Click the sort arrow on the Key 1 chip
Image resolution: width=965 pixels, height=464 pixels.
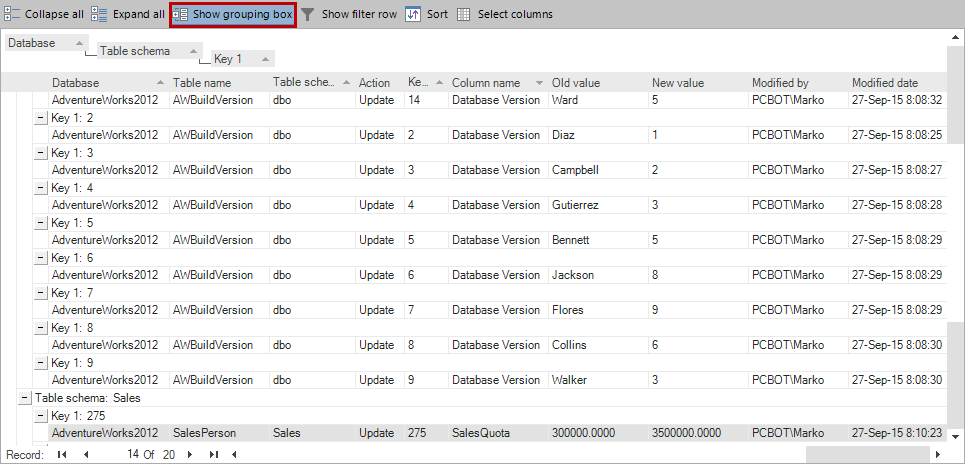click(265, 60)
